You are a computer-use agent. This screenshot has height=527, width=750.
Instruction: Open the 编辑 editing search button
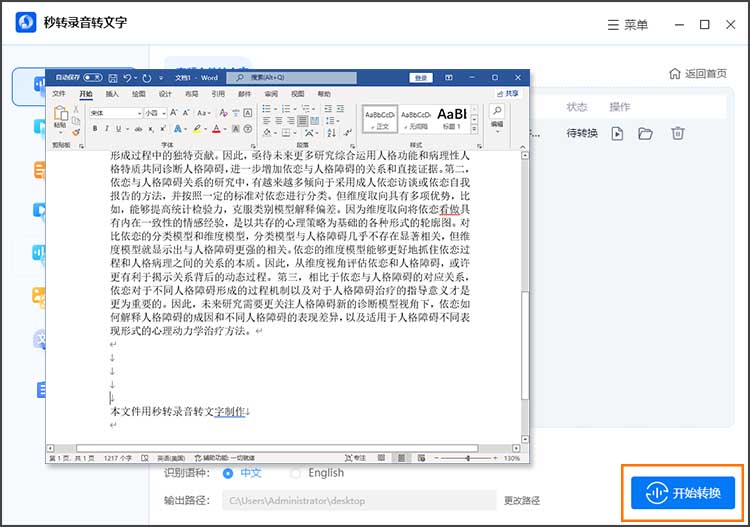click(x=497, y=117)
